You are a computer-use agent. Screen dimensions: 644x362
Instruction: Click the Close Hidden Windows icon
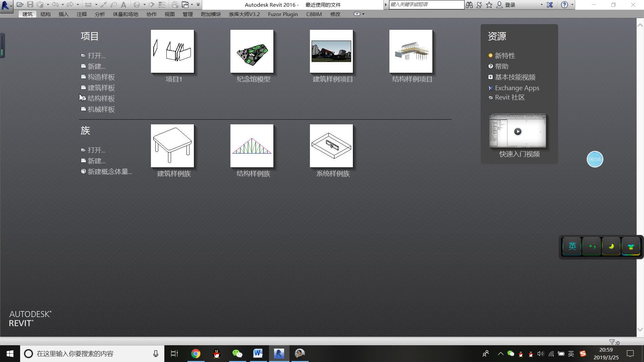(175, 5)
